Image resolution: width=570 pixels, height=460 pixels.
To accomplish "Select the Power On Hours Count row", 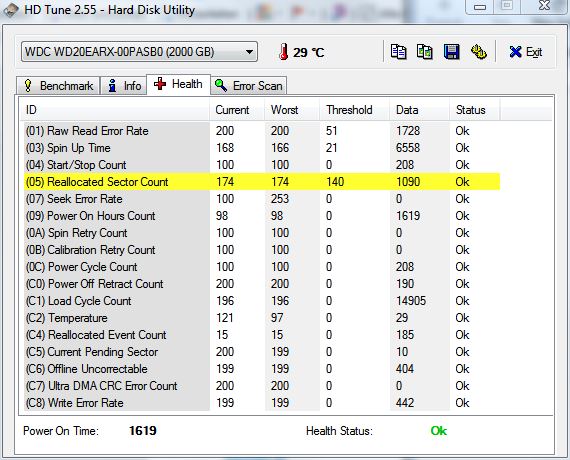I will point(262,216).
